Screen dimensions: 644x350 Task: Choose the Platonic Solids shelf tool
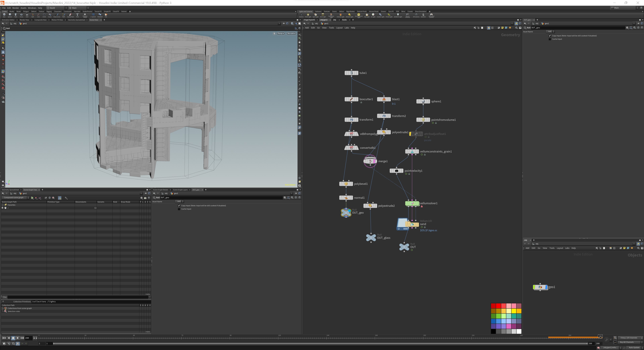coord(85,15)
